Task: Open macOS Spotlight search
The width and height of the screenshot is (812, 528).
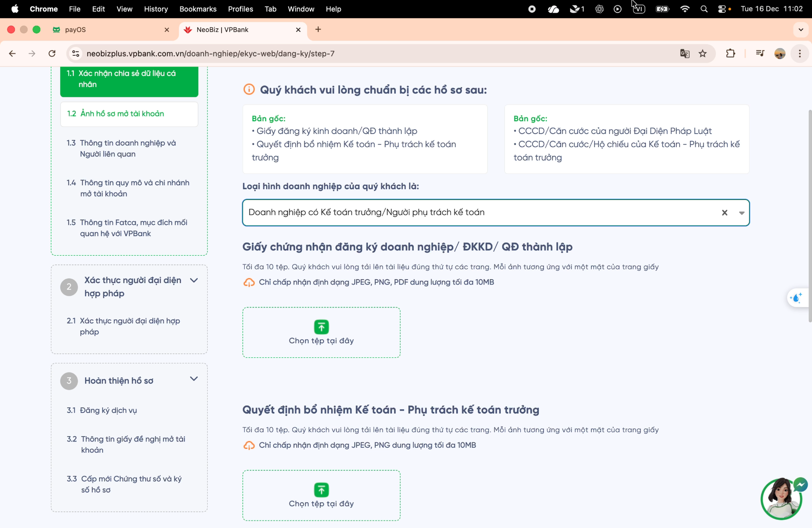Action: coord(704,9)
